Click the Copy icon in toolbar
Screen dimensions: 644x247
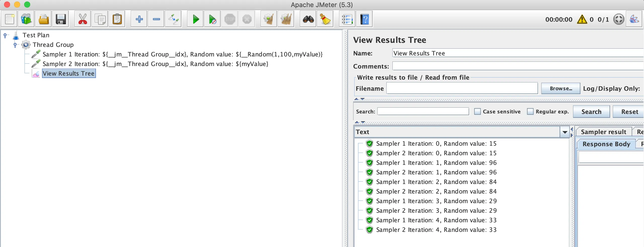100,19
